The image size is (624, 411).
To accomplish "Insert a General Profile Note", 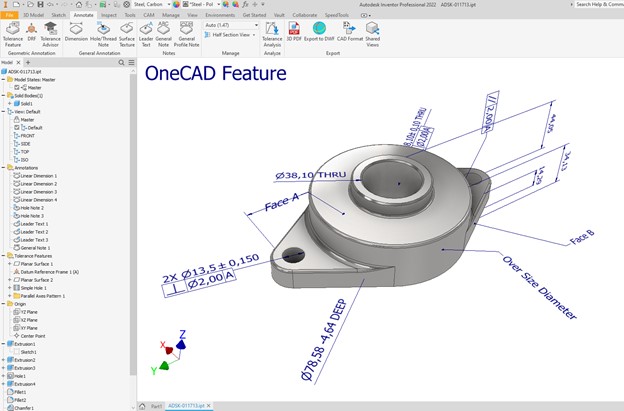I will [186, 34].
